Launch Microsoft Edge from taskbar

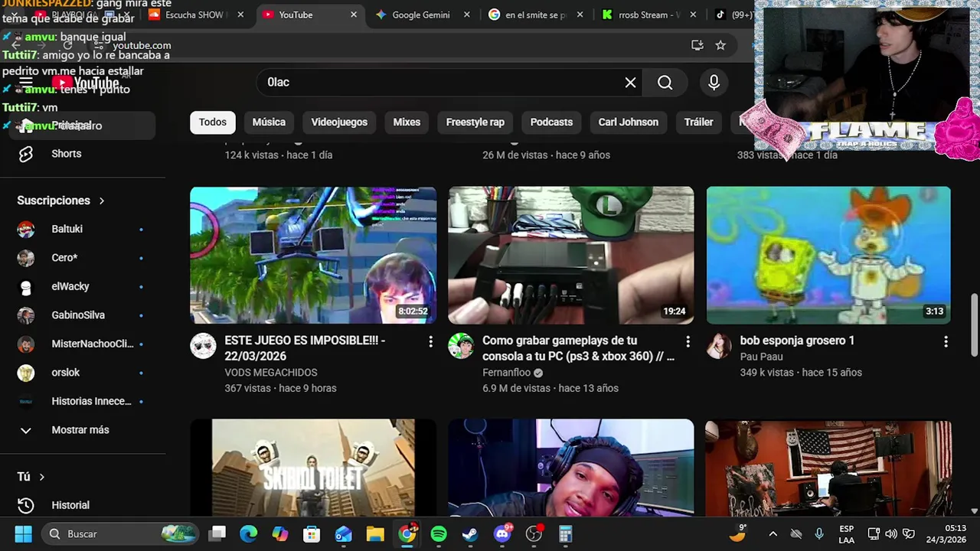point(249,533)
